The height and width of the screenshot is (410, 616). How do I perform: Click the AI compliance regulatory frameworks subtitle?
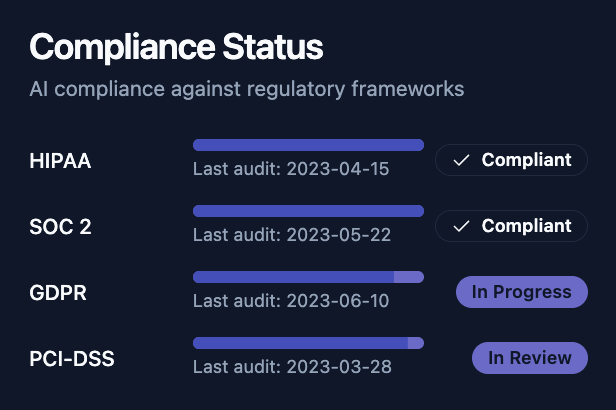click(247, 89)
